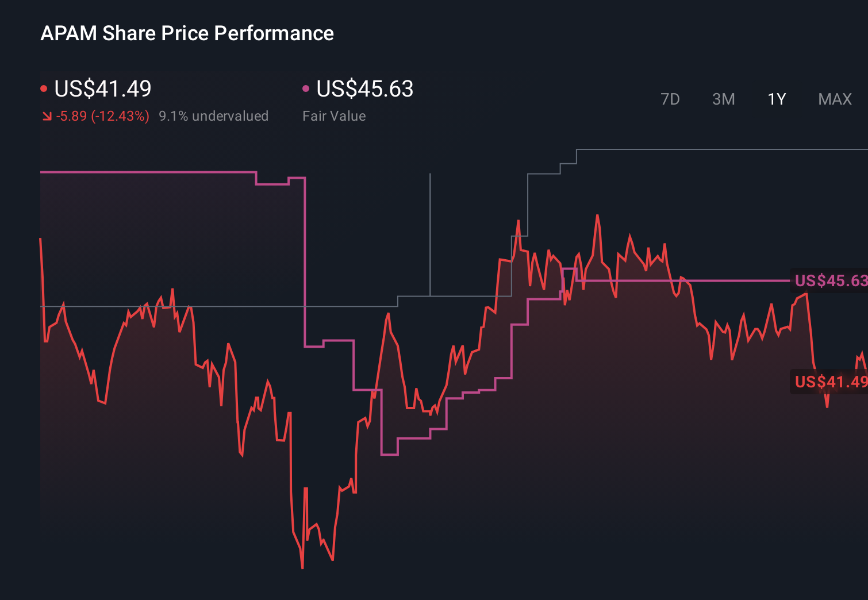The height and width of the screenshot is (600, 868).
Task: Open details from the Fair Value label
Action: [x=334, y=116]
